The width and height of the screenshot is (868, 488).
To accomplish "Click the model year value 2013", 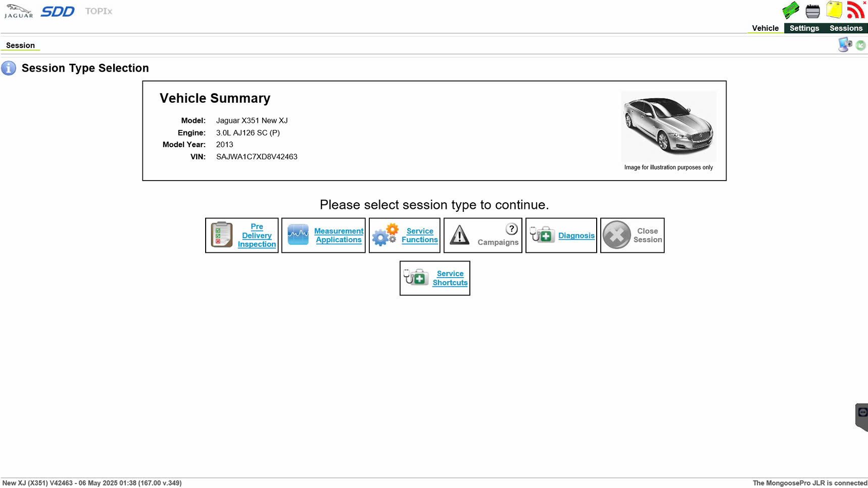I will click(x=224, y=145).
